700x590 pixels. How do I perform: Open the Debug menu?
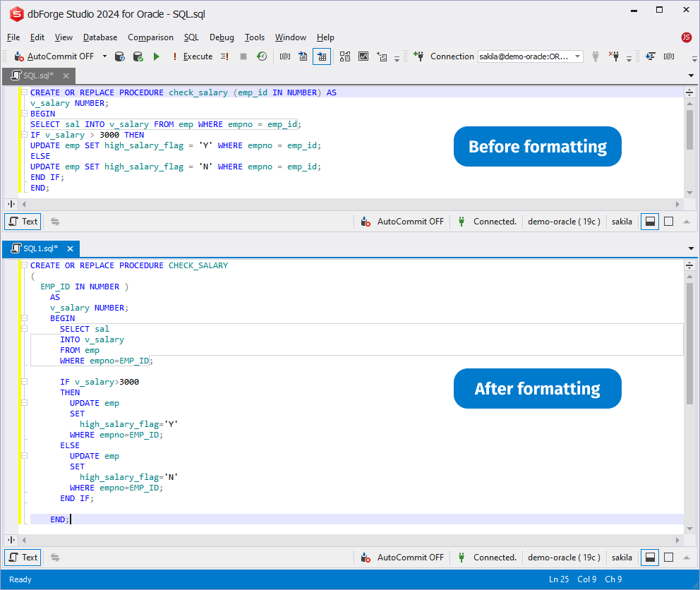pos(222,37)
